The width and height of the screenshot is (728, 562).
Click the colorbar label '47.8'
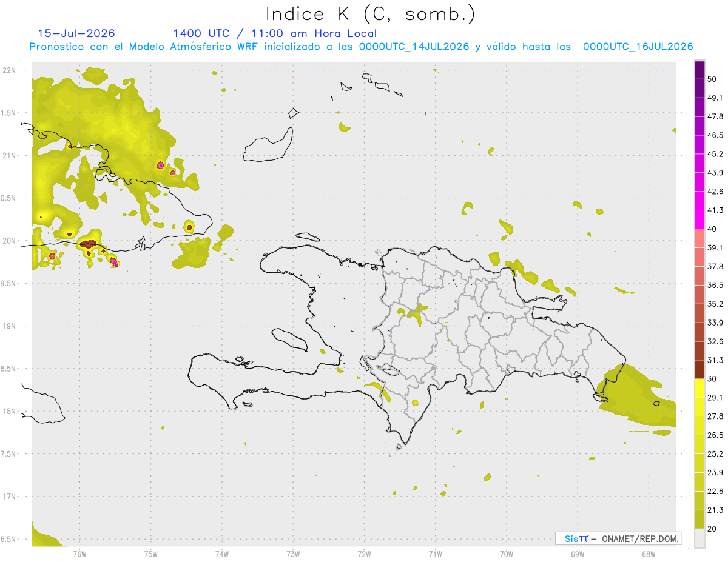[715, 116]
